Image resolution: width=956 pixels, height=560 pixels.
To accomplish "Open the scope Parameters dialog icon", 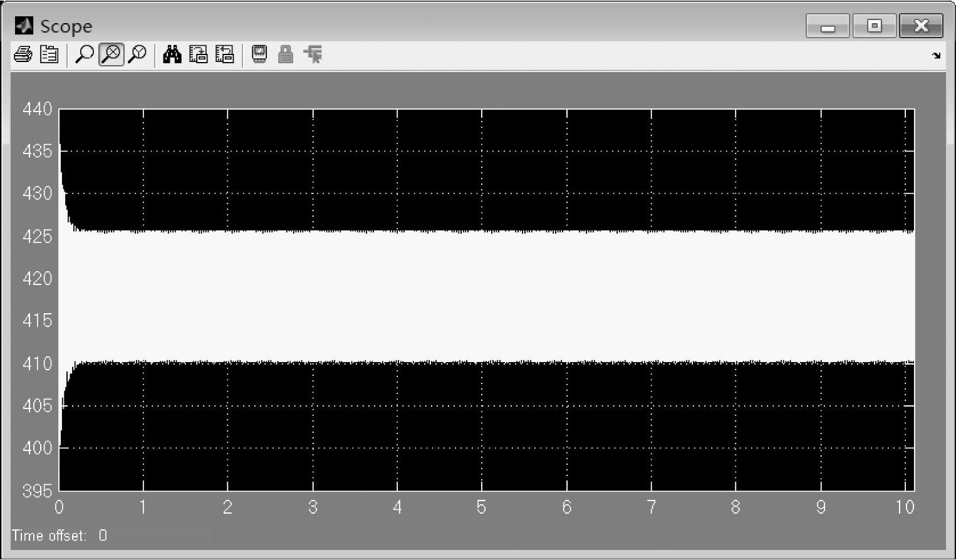I will [49, 55].
